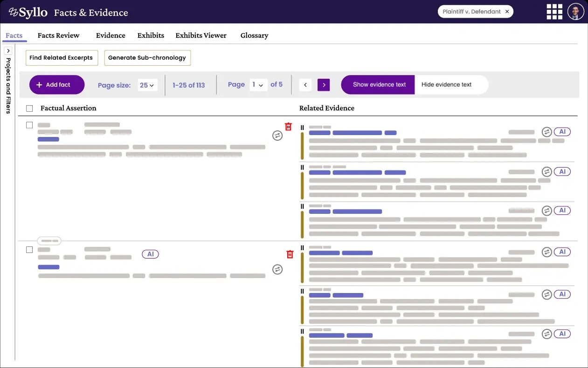This screenshot has height=368, width=588.
Task: Switch to the Exhibits Viewer tab
Action: tap(201, 35)
